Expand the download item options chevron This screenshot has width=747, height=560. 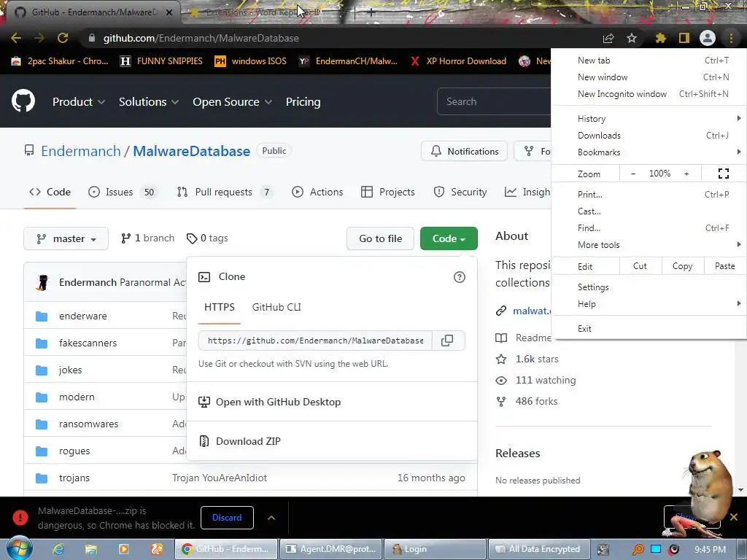(x=271, y=518)
